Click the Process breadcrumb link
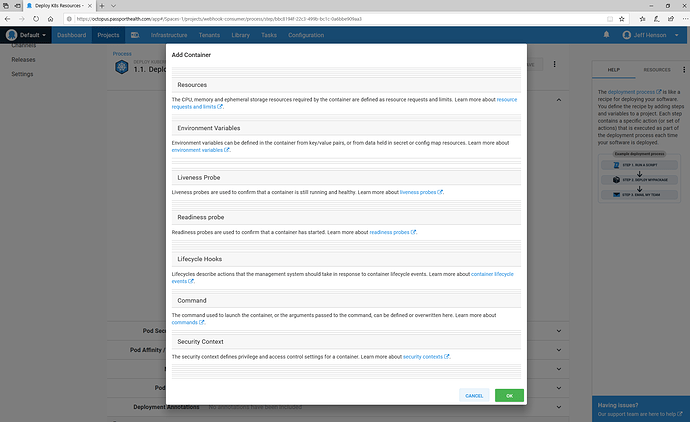 pyautogui.click(x=122, y=54)
